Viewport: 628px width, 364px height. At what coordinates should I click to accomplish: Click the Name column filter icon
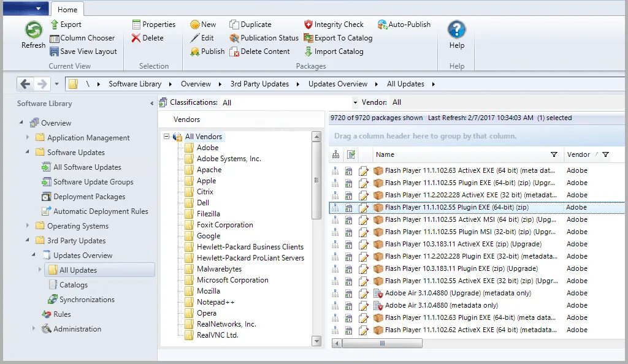554,154
